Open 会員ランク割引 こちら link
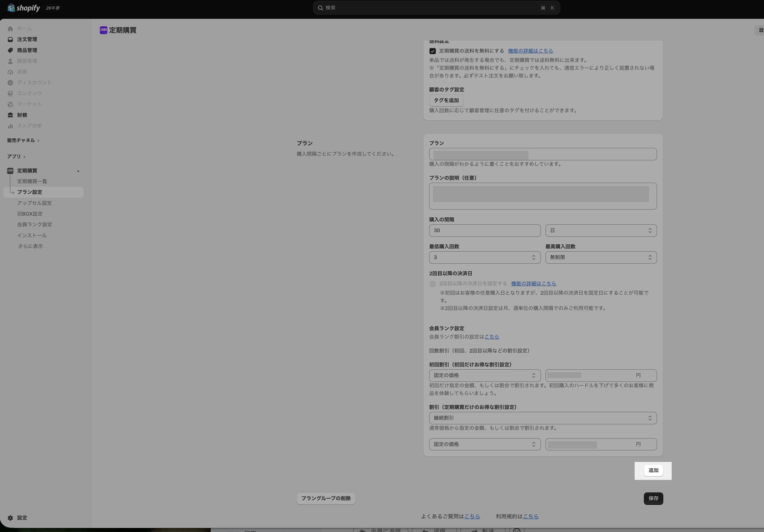Image resolution: width=764 pixels, height=532 pixels. click(491, 337)
